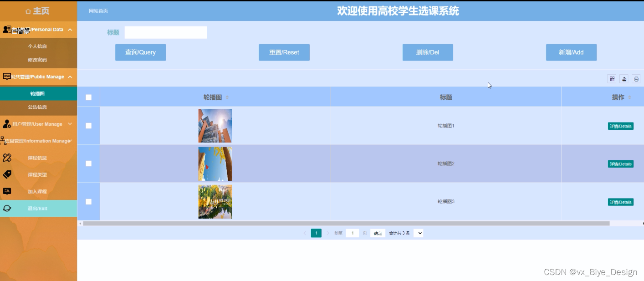Click the home icon beside 主页
Viewport: 644px width, 281px height.
point(28,11)
